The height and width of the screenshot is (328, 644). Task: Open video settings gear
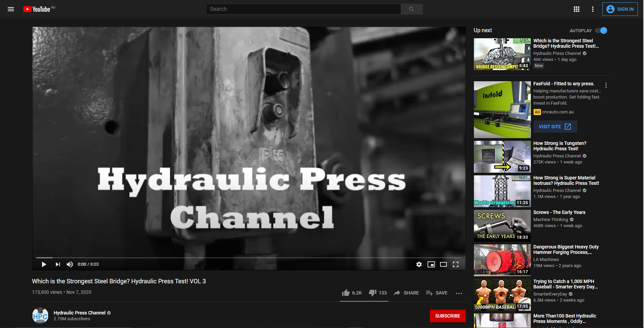point(419,264)
